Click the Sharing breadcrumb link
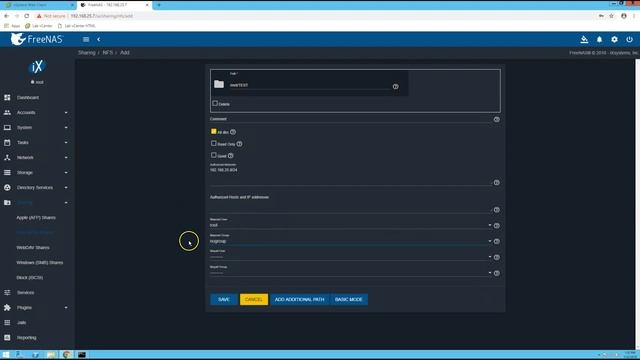 tap(87, 53)
